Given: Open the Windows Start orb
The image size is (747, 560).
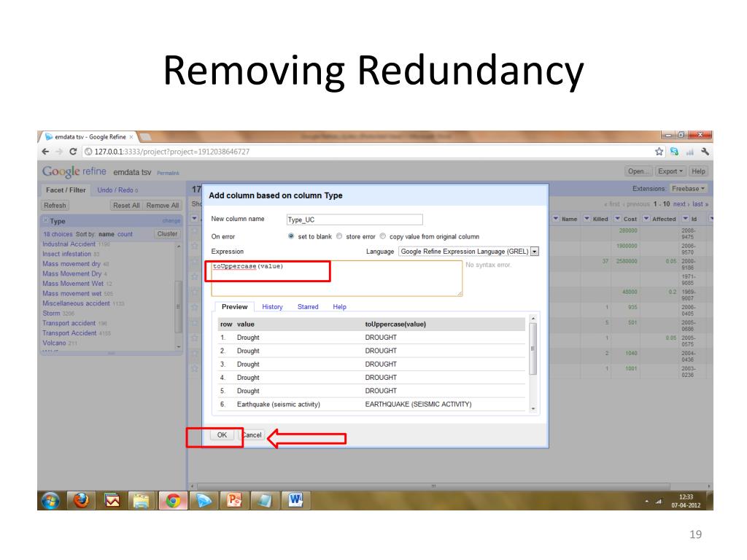Looking at the screenshot, I should [x=50, y=500].
